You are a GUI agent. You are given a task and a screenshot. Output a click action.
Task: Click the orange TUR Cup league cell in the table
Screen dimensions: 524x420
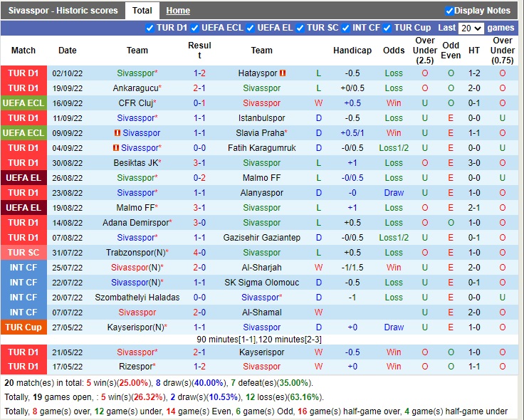tap(23, 327)
